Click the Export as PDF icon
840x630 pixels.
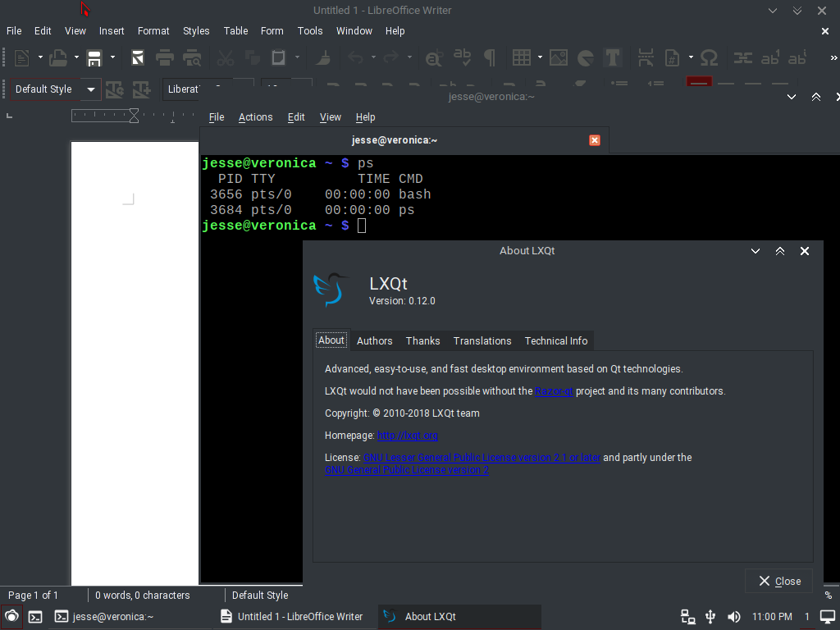pyautogui.click(x=138, y=57)
